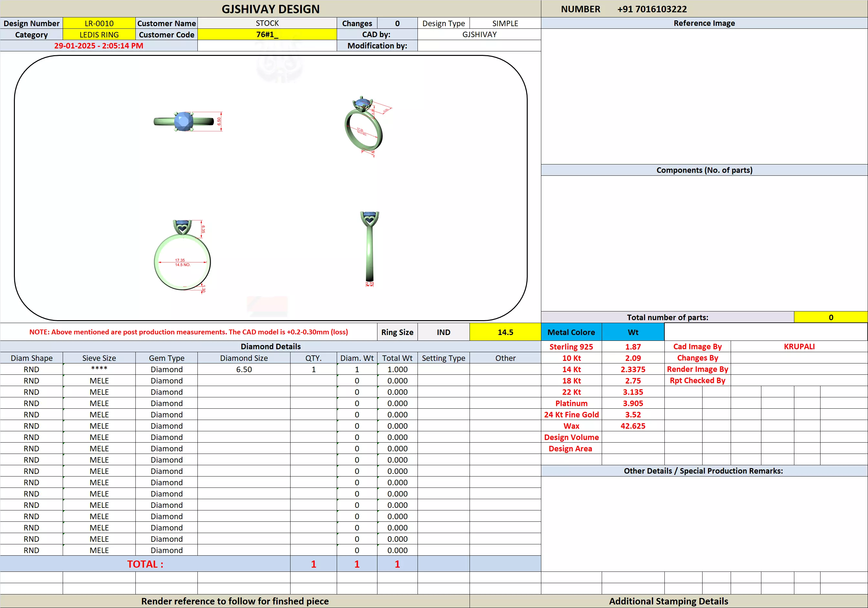Select the red date 29-01-2025 cell
868x608 pixels.
coord(99,46)
